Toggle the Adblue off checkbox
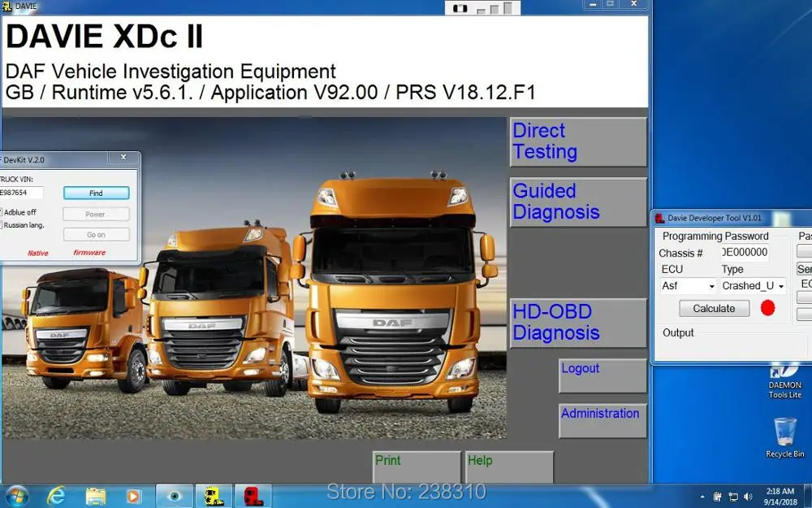Image resolution: width=812 pixels, height=508 pixels. pyautogui.click(x=1, y=212)
